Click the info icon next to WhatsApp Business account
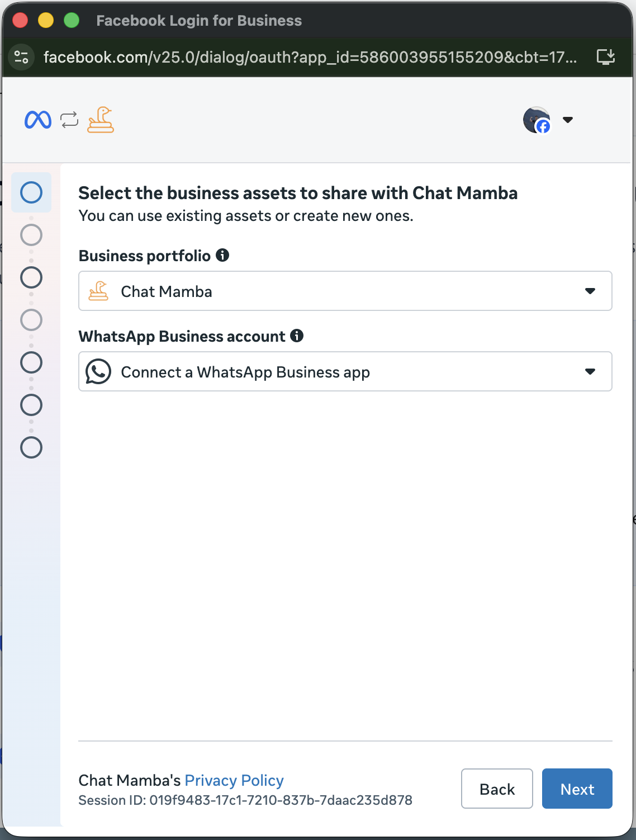 pos(297,336)
